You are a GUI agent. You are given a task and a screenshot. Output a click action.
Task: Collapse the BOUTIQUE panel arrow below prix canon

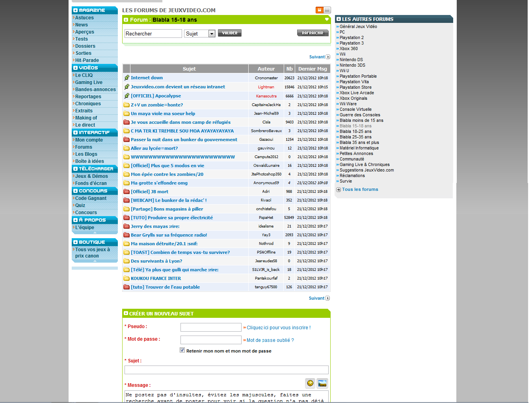95,261
